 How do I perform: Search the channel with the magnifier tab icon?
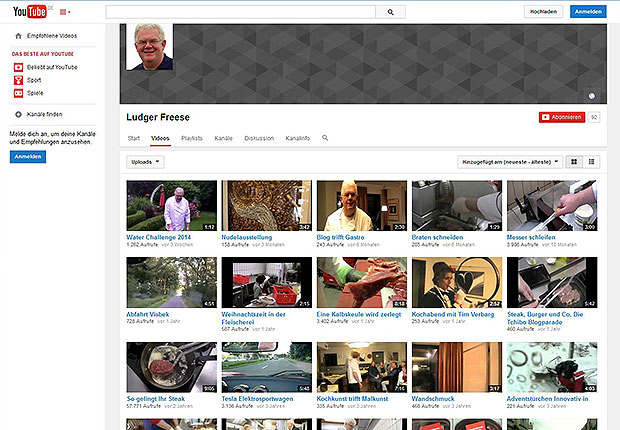[x=325, y=137]
